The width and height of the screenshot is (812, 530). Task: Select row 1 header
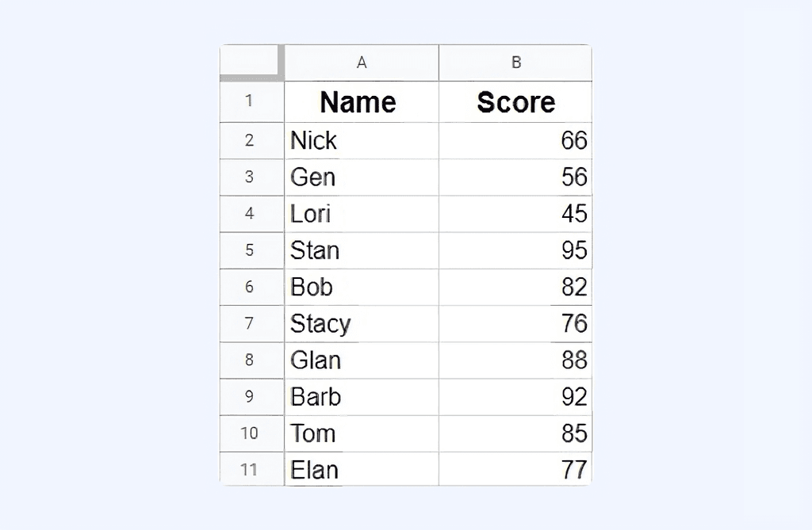pos(251,102)
